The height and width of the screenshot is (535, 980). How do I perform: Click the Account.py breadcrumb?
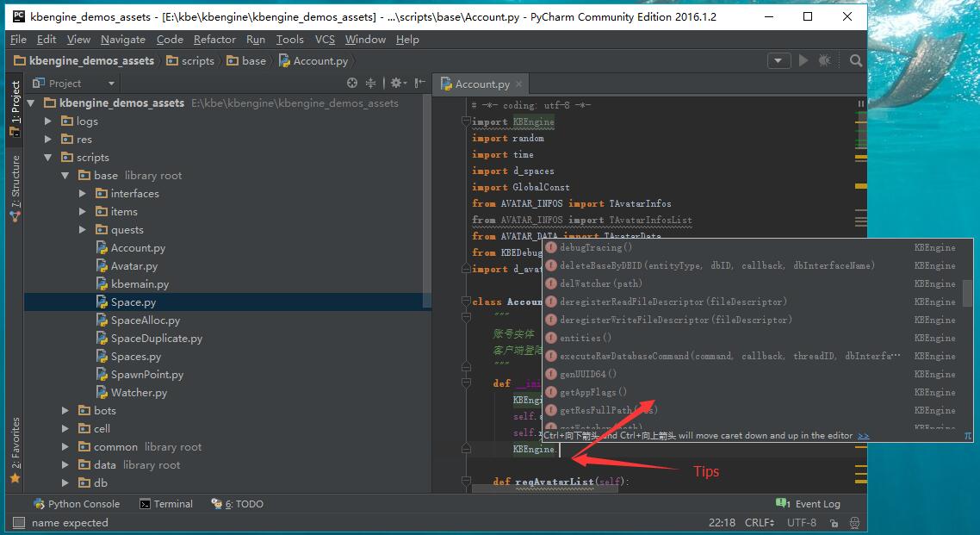313,60
